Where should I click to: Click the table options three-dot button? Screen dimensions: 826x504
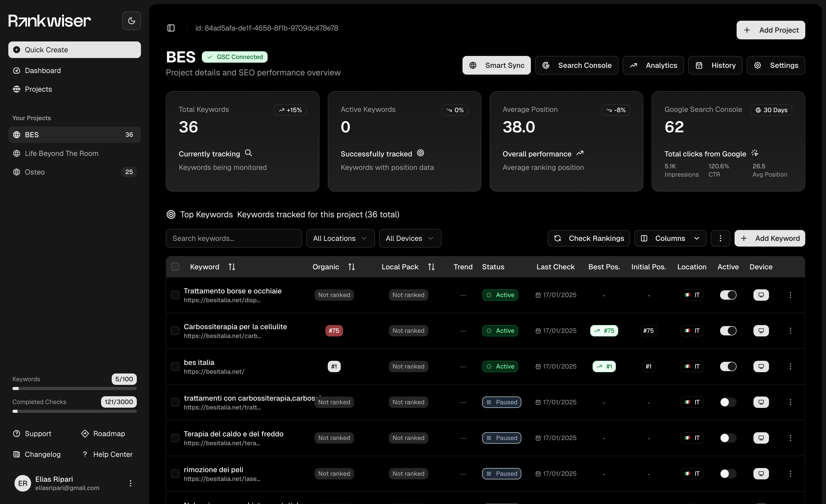click(x=720, y=238)
